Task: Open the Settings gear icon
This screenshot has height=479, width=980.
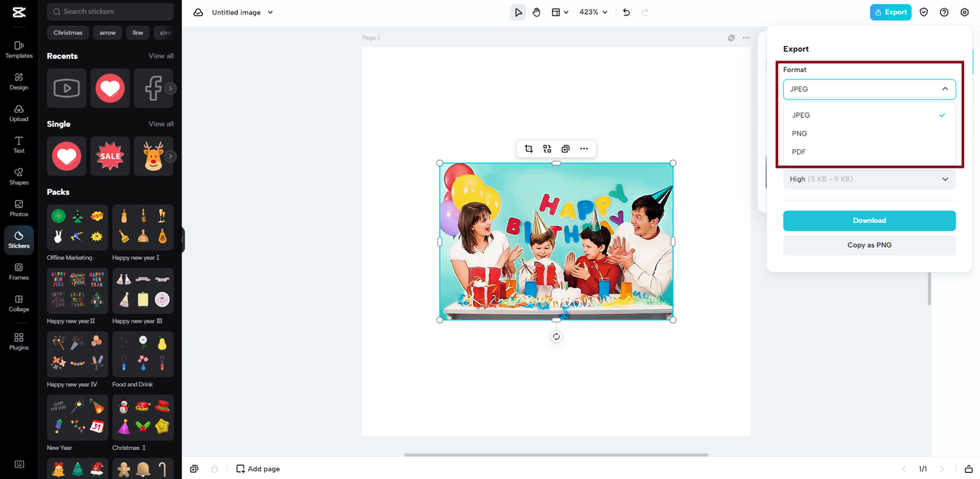Action: [965, 12]
